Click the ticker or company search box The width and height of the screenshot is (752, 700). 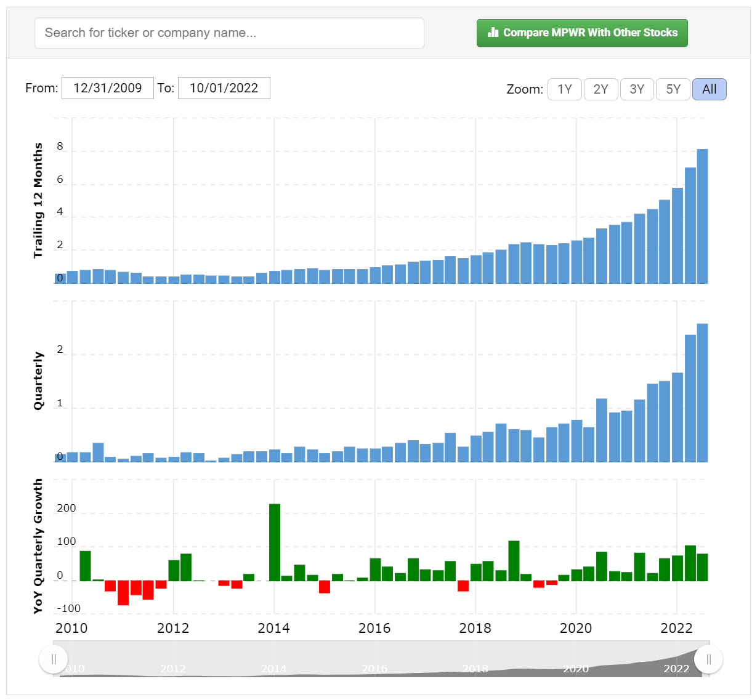click(x=229, y=33)
